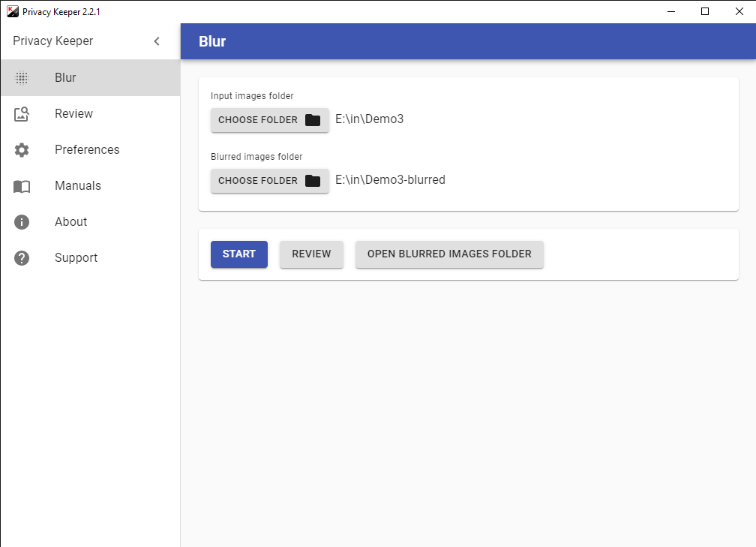Click the Review image-search icon
Image resolution: width=756 pixels, height=547 pixels.
coord(22,114)
